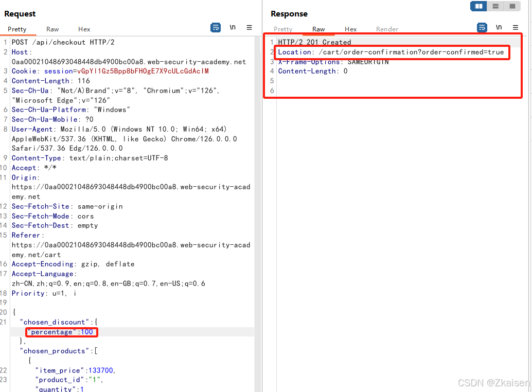Toggle \n display in the Response panel
This screenshot has height=392, width=532.
(499, 27)
